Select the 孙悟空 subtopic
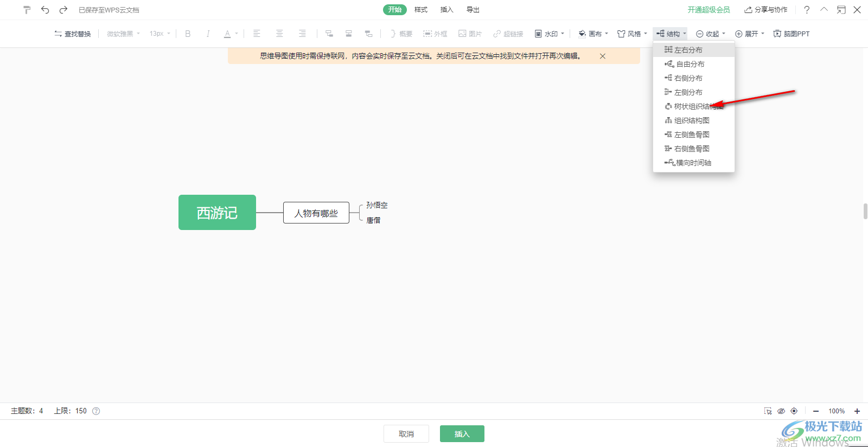Image resolution: width=868 pixels, height=447 pixels. (376, 205)
